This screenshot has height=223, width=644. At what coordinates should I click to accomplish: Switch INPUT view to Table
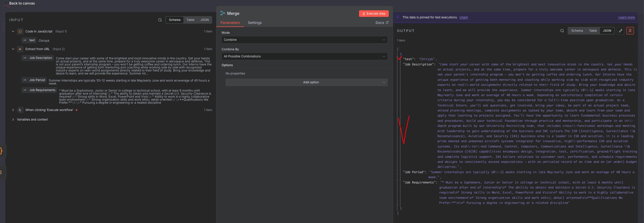click(x=190, y=20)
